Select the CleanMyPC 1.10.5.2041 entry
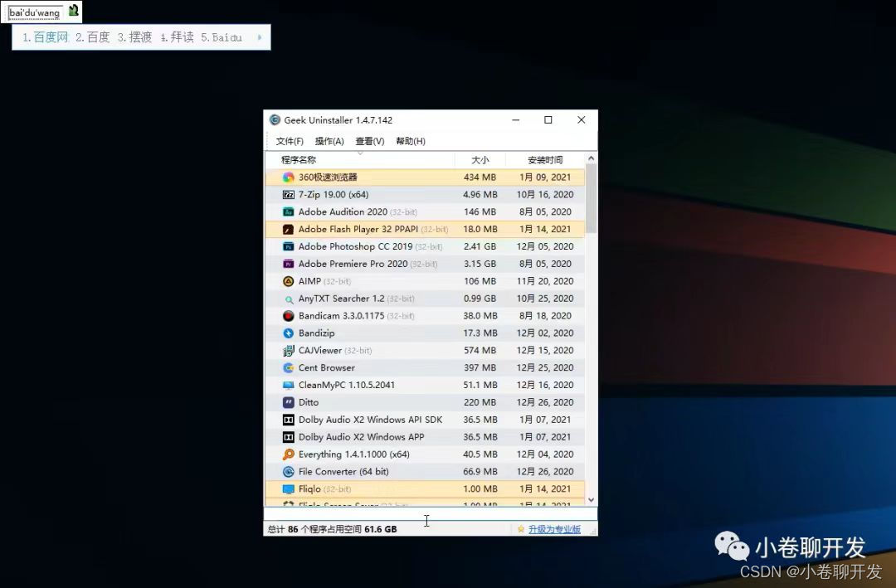The image size is (896, 588). point(347,385)
